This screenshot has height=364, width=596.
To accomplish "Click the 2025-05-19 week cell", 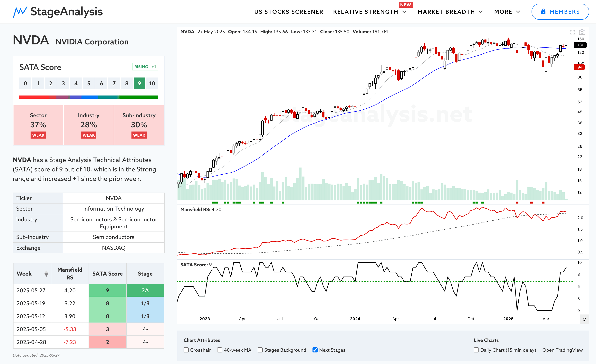I will pos(32,303).
